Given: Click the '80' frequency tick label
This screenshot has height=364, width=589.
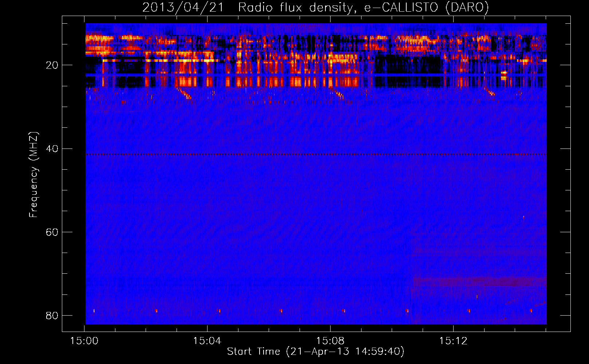Looking at the screenshot, I should click(x=52, y=315).
